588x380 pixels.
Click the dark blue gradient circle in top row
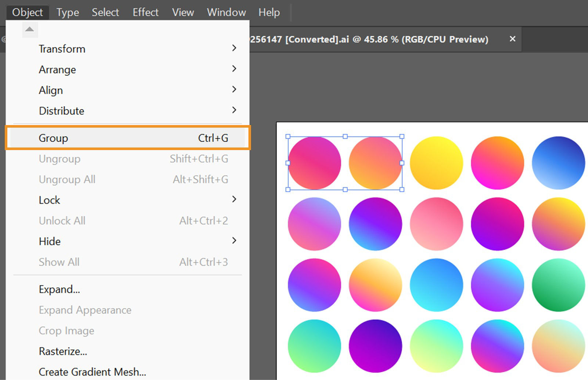pos(558,163)
